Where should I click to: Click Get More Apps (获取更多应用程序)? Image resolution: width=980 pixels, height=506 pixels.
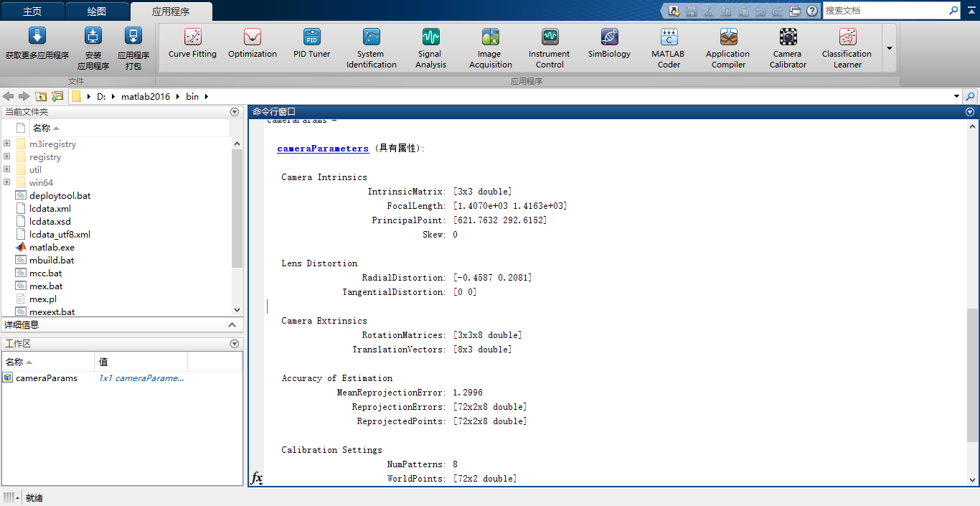click(37, 44)
